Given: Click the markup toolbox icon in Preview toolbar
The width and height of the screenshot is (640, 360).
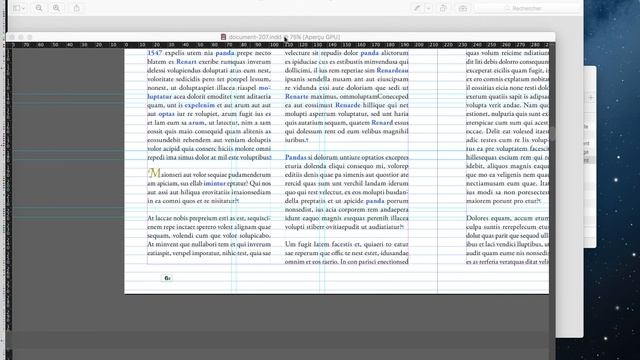Looking at the screenshot, I should (x=462, y=8).
